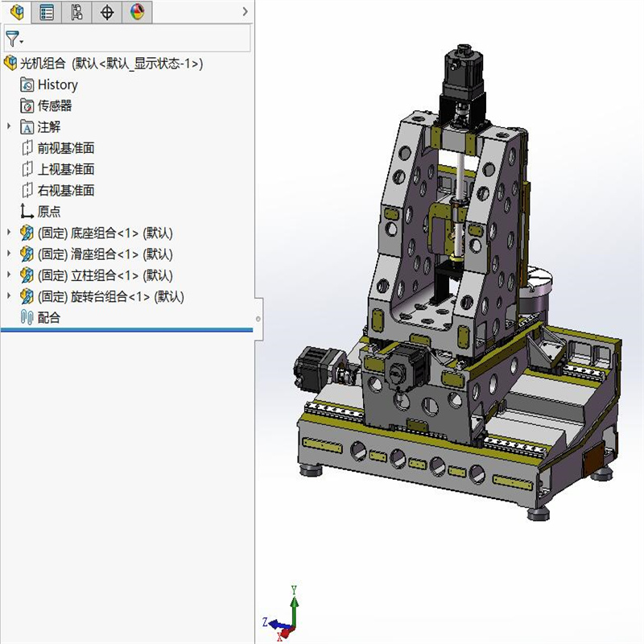The width and height of the screenshot is (644, 644).
Task: Select the 上视基准面 top plane label
Action: (66, 169)
